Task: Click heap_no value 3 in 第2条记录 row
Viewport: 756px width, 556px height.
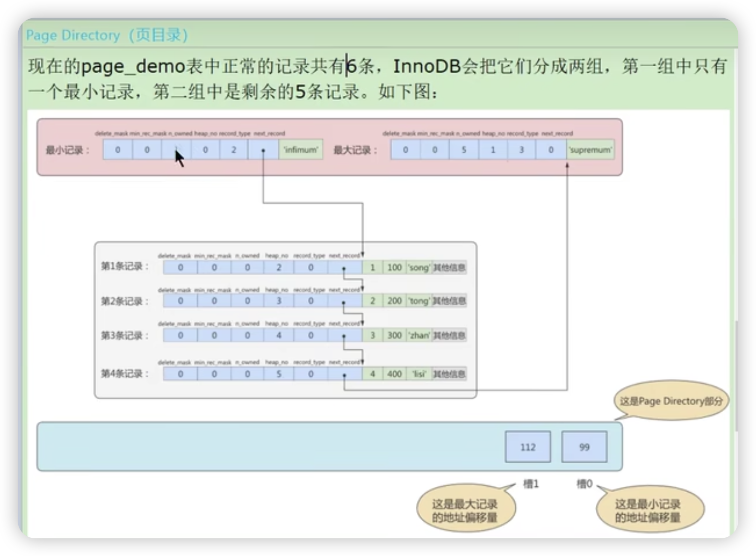Action: tap(279, 301)
